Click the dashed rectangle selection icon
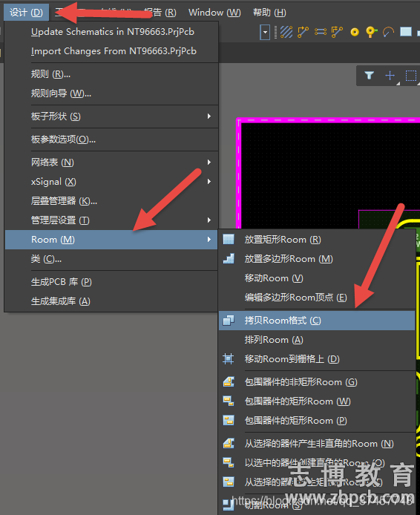The height and width of the screenshot is (515, 420). coord(411,76)
